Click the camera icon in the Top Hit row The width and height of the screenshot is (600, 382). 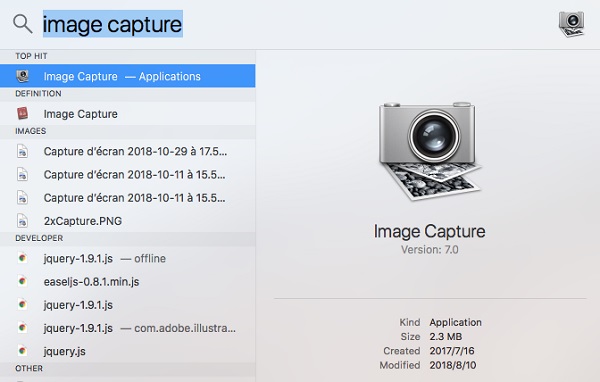[23, 76]
